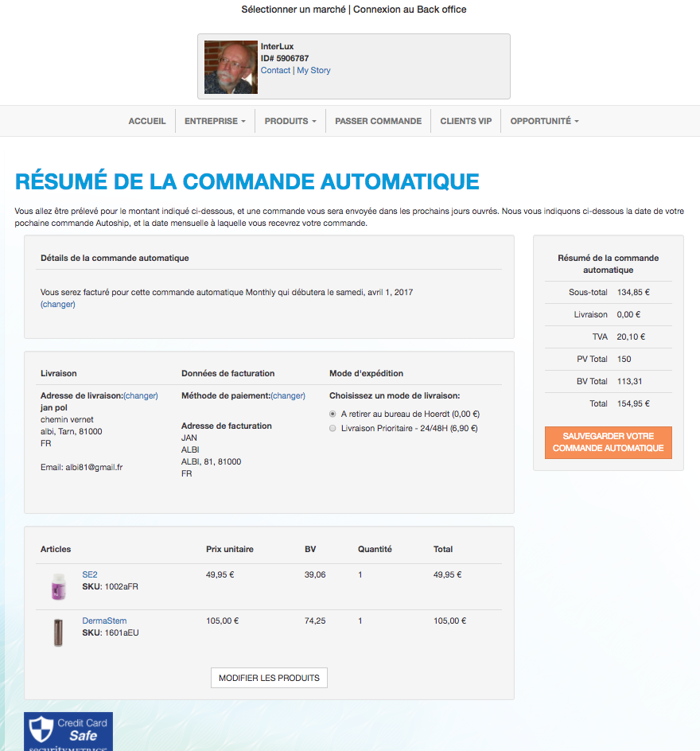Click the email 'albi81@gmail.fr' text
This screenshot has width=700, height=751.
pos(94,468)
